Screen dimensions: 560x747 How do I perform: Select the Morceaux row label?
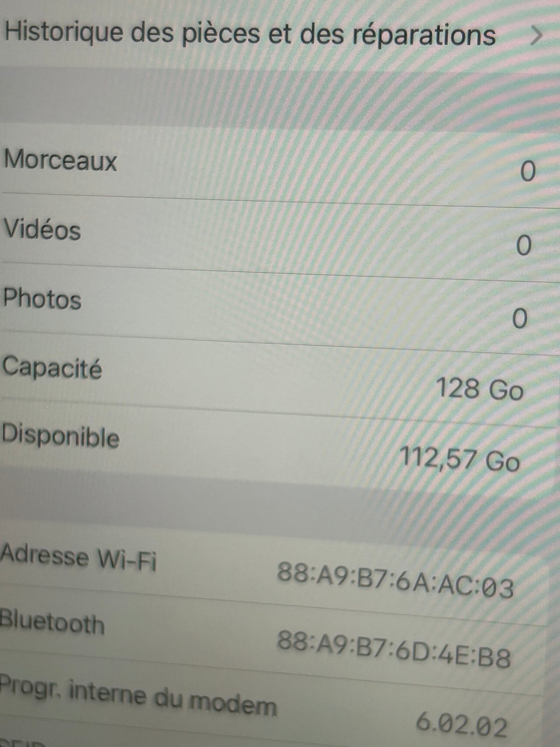click(60, 159)
